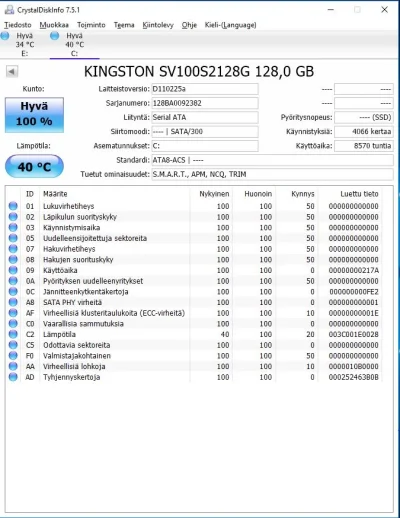The image size is (400, 518).
Task: Click the previous disk arrow button
Action: 12,71
